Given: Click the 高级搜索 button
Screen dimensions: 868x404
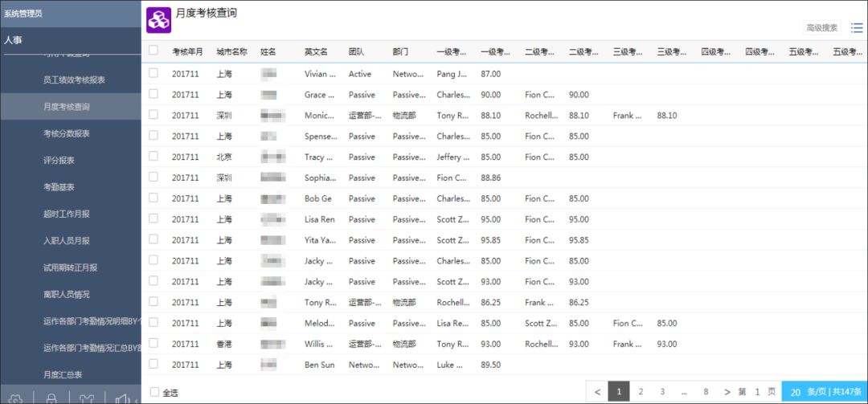Looking at the screenshot, I should point(821,27).
